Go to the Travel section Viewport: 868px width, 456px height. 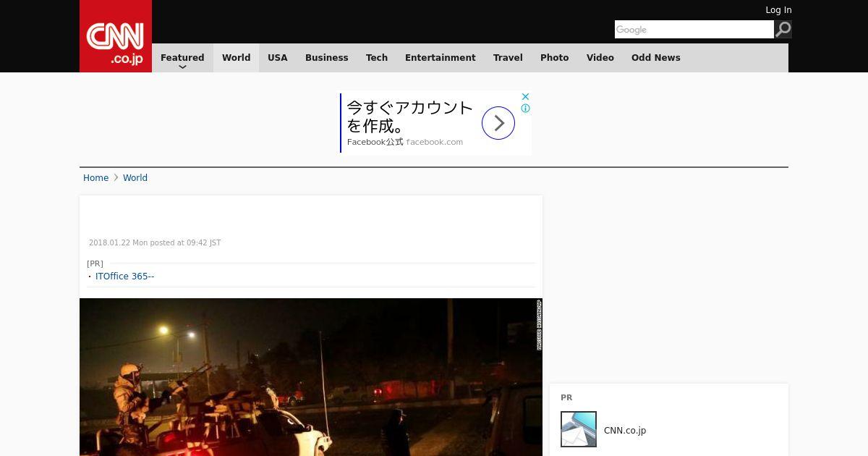(508, 58)
